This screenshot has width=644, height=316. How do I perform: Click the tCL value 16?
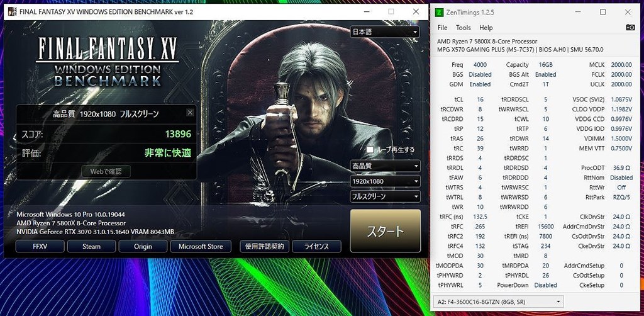pyautogui.click(x=480, y=99)
